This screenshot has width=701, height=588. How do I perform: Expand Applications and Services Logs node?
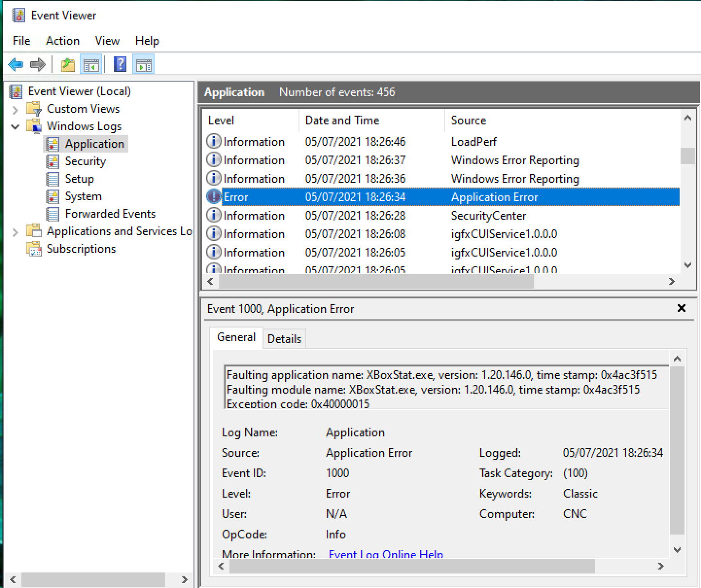[15, 232]
